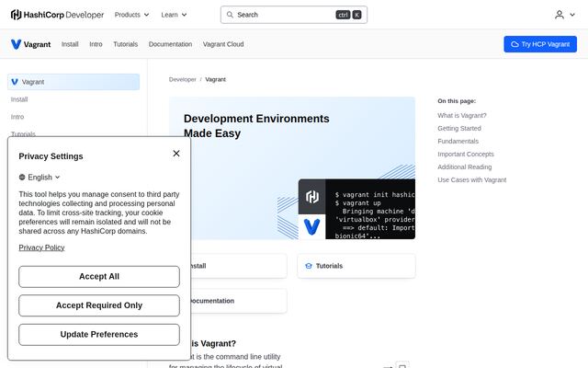This screenshot has width=588, height=368.
Task: Open the Privacy Policy link
Action: tap(41, 247)
